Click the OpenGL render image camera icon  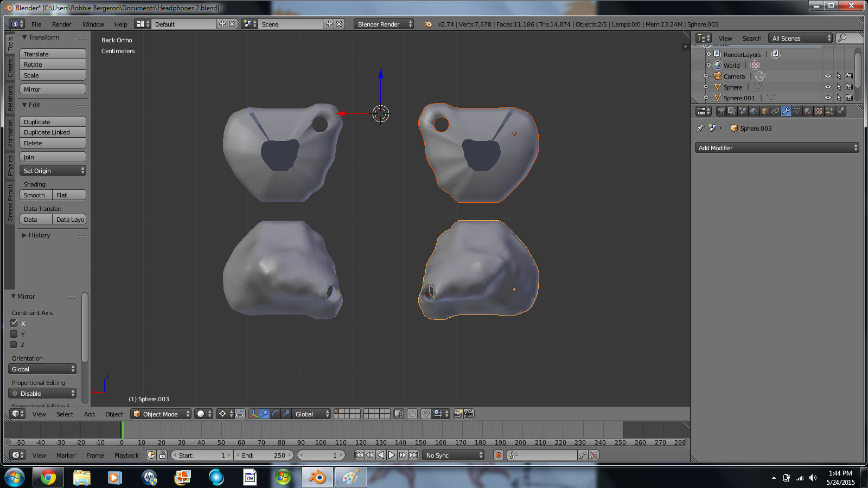458,414
